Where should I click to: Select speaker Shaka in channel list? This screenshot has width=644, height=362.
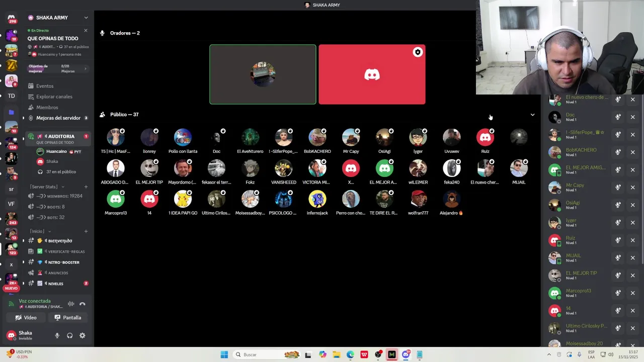point(60,161)
